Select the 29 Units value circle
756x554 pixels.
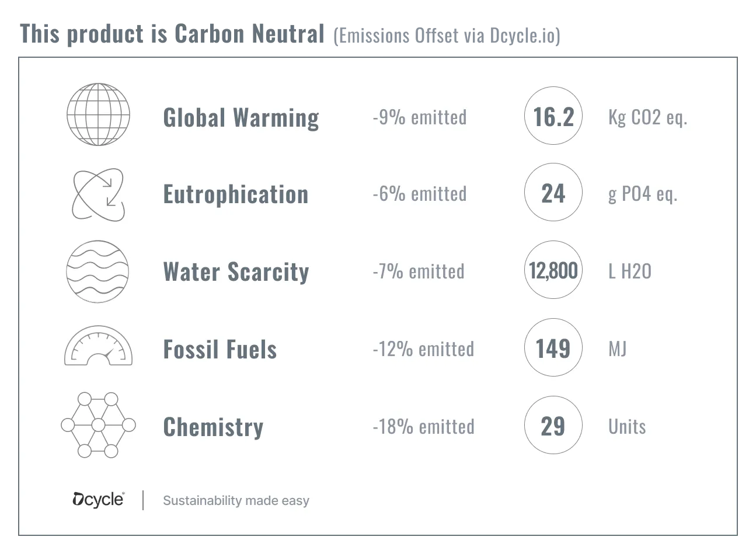[x=553, y=425]
